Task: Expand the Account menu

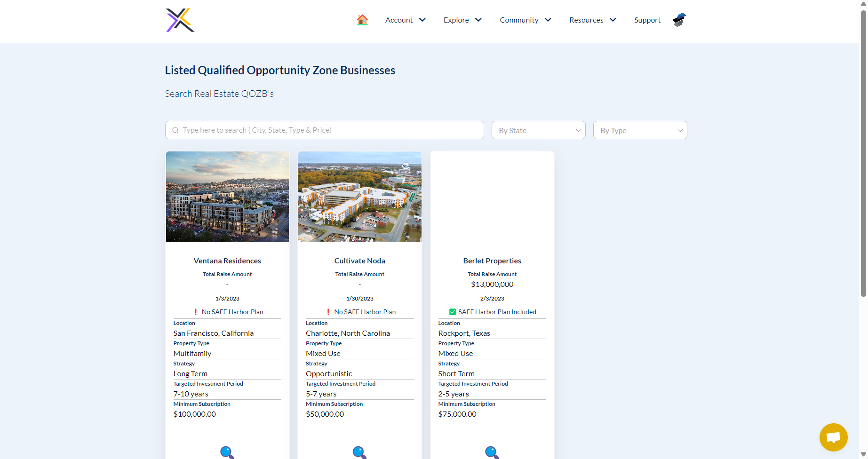Action: (x=405, y=20)
